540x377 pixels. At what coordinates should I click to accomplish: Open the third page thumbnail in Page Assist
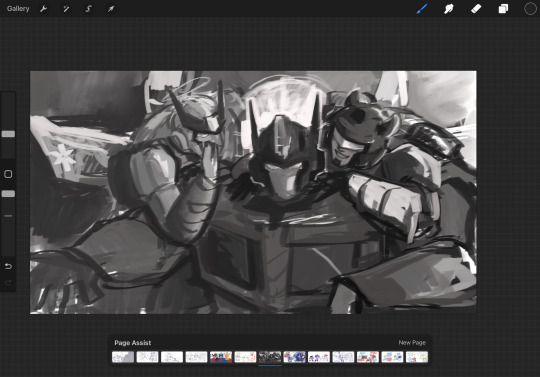[x=172, y=357]
